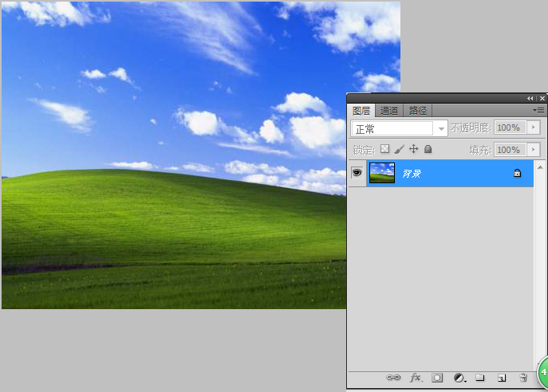Hide the 背景 layer with eye icon
548x392 pixels.
click(x=357, y=172)
